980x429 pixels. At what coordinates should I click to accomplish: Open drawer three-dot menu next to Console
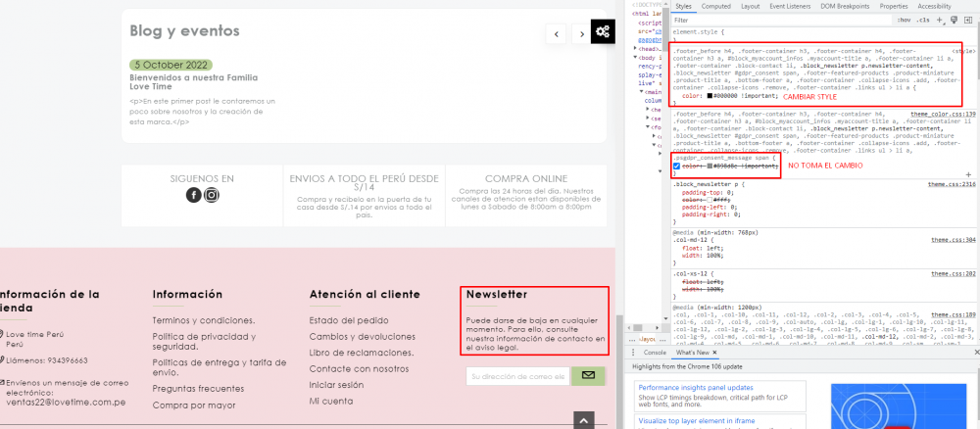point(633,353)
